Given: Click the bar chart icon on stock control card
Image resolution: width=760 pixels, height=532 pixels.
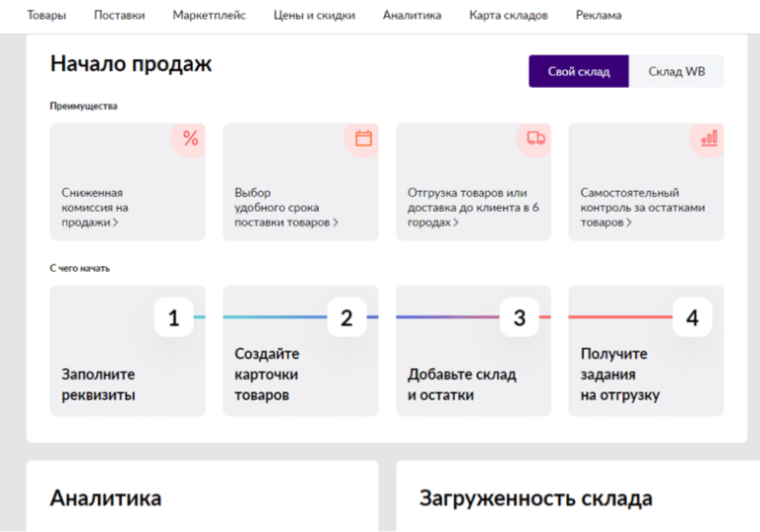Looking at the screenshot, I should pos(709,139).
